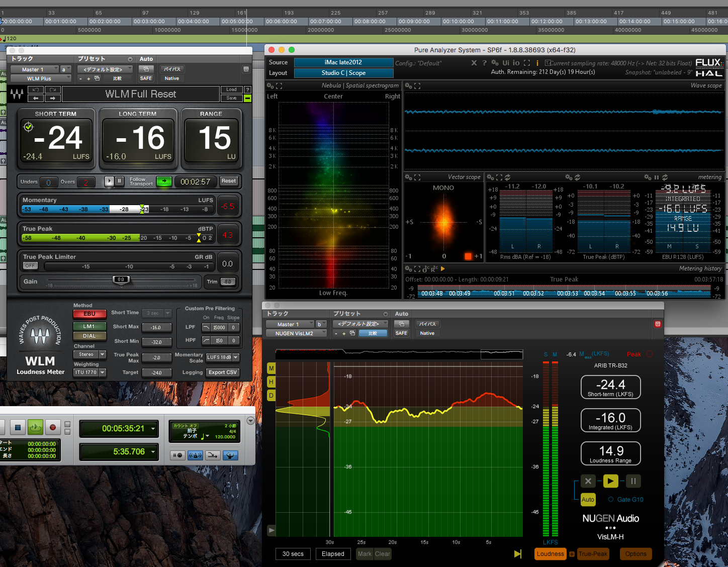Open VisLM Options tab
This screenshot has height=567, width=728.
pos(636,554)
